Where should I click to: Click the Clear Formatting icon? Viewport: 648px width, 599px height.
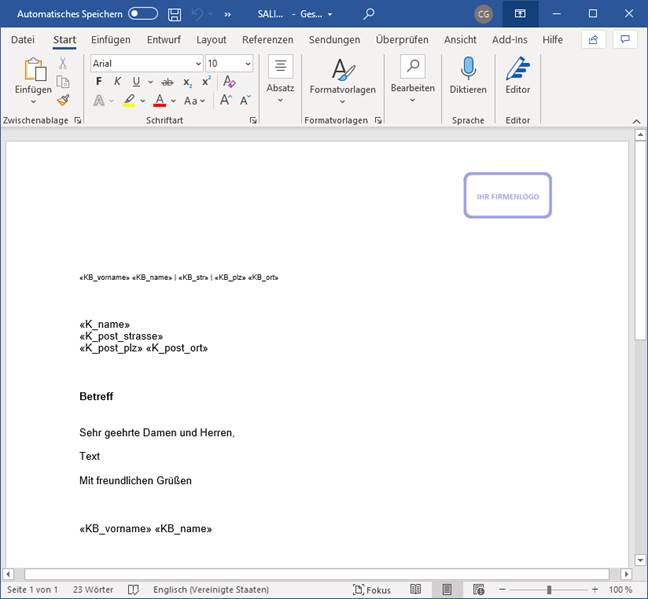point(229,82)
